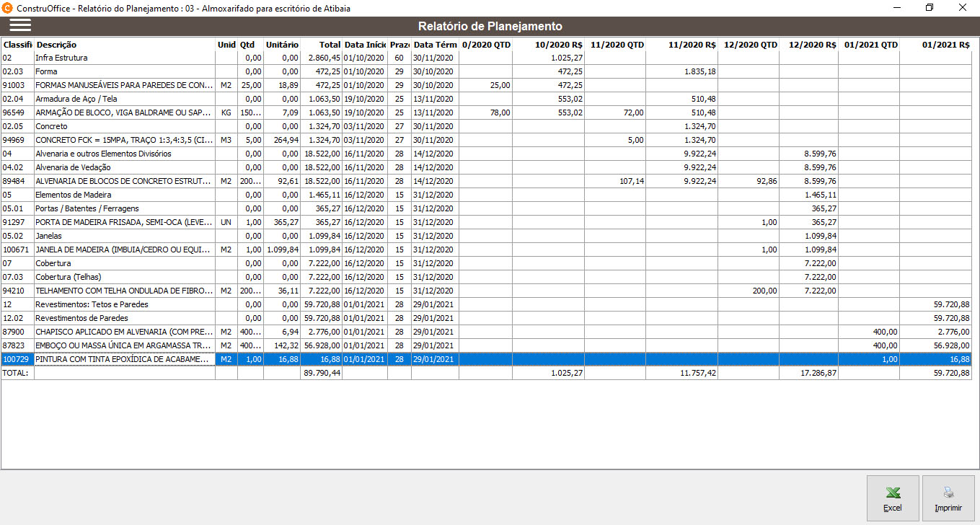Click the Unitário column header
Screen dimensions: 980x525
tap(281, 45)
